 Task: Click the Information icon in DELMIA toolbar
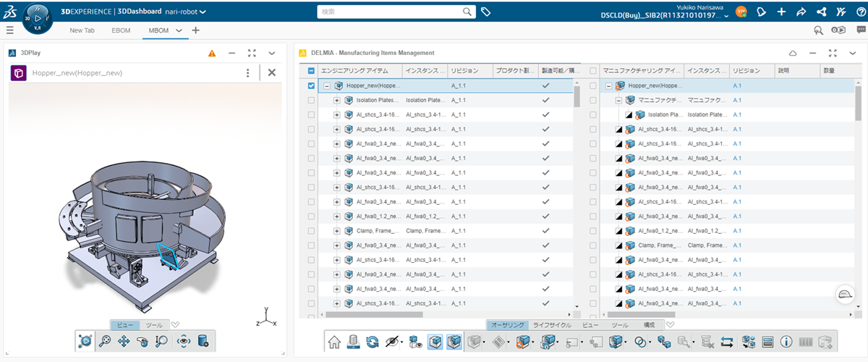[x=786, y=341]
